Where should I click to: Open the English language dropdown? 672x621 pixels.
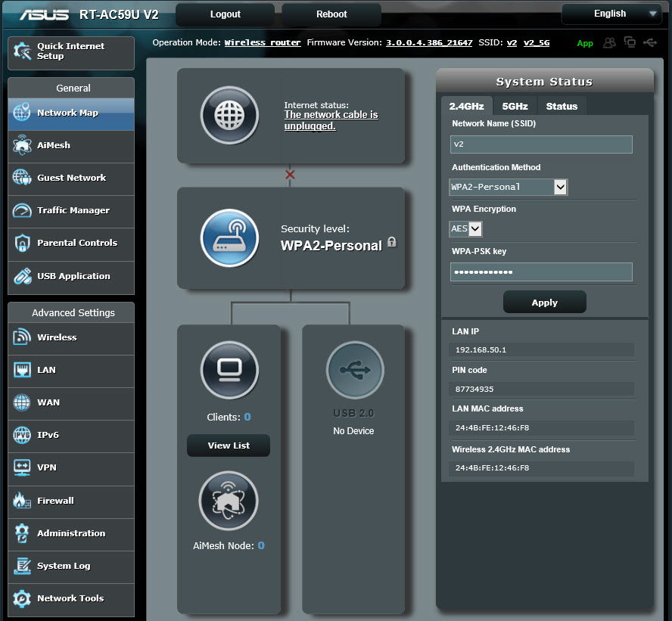[x=611, y=14]
